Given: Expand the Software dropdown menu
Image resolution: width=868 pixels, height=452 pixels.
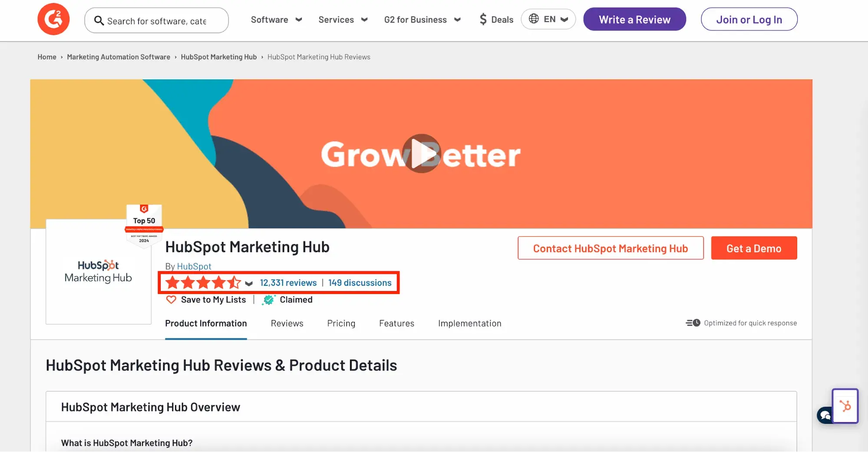Looking at the screenshot, I should 276,20.
